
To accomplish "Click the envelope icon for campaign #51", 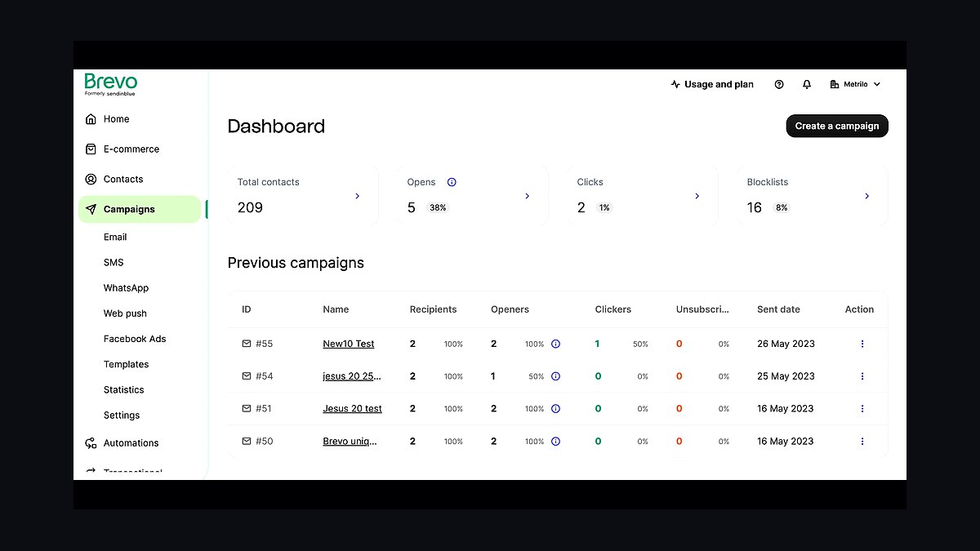I will coord(247,408).
